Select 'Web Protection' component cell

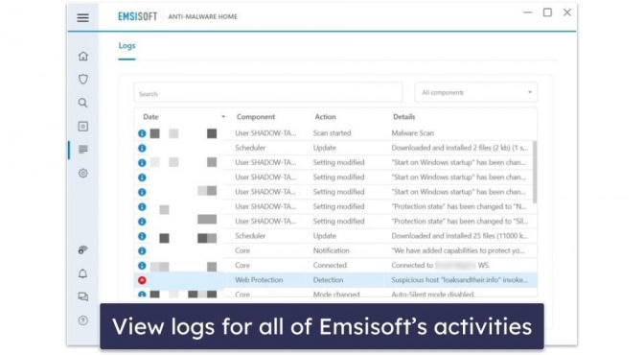(x=259, y=280)
